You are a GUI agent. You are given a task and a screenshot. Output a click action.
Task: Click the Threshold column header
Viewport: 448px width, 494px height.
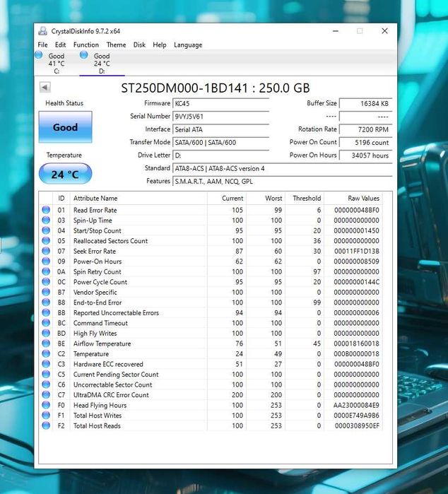(x=305, y=198)
